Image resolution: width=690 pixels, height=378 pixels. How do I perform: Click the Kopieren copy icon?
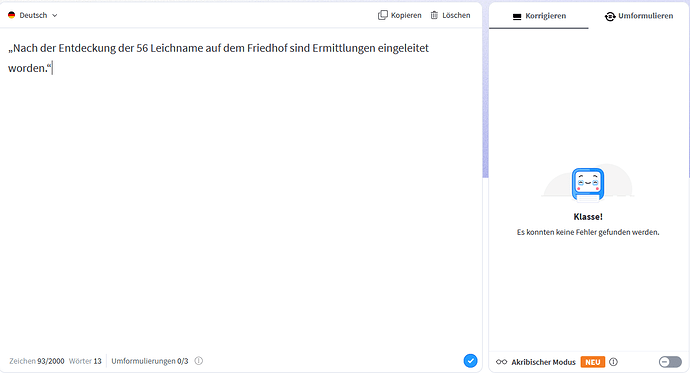[x=383, y=15]
